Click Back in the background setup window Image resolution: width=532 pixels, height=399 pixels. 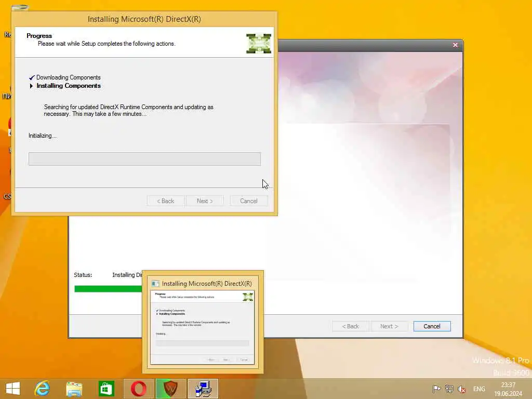351,326
